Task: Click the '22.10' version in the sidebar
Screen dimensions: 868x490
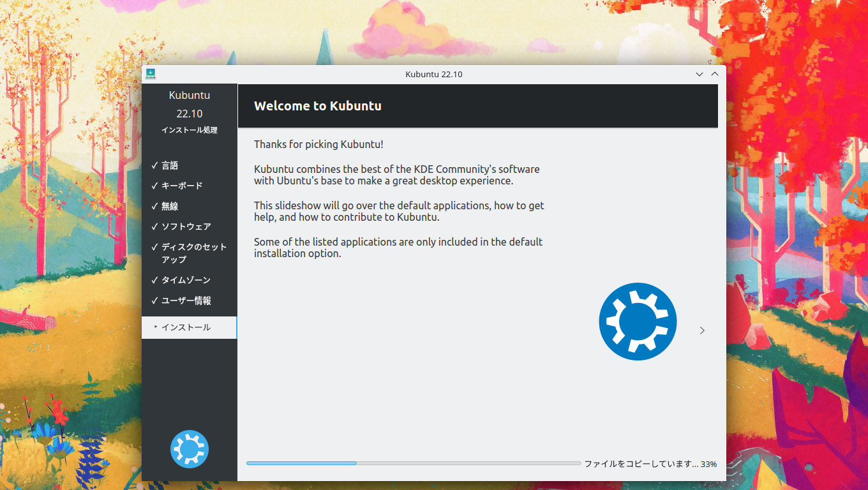Action: click(190, 114)
